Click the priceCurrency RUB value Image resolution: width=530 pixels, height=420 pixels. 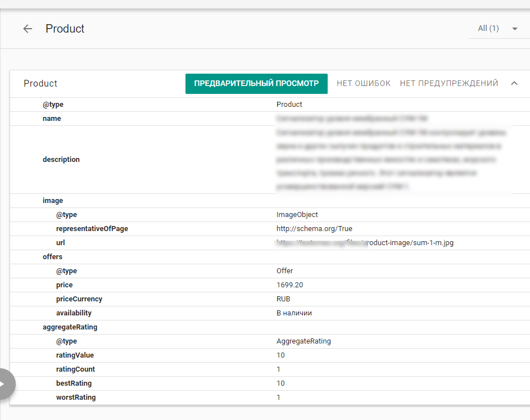pyautogui.click(x=283, y=299)
